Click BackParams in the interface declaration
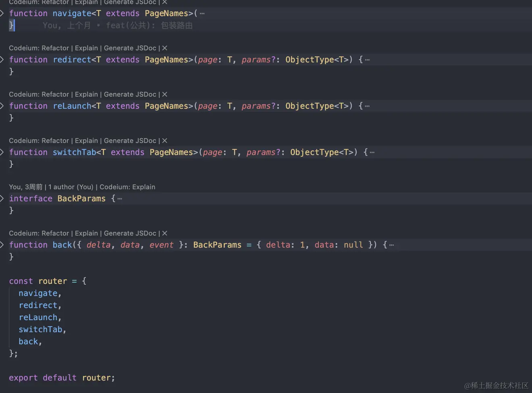 [x=81, y=199]
